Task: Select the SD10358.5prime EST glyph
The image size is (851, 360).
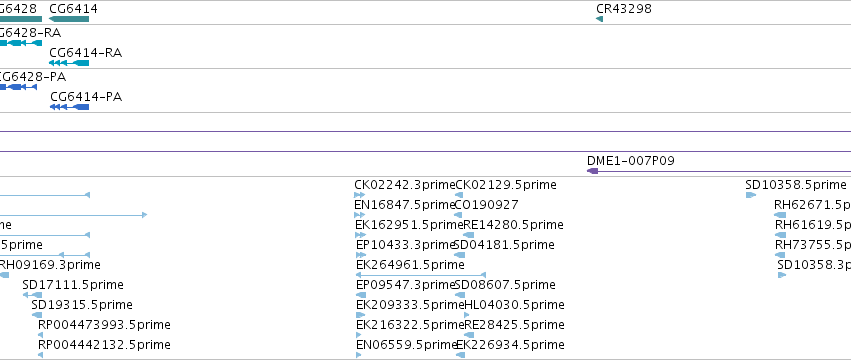Action: (x=751, y=195)
